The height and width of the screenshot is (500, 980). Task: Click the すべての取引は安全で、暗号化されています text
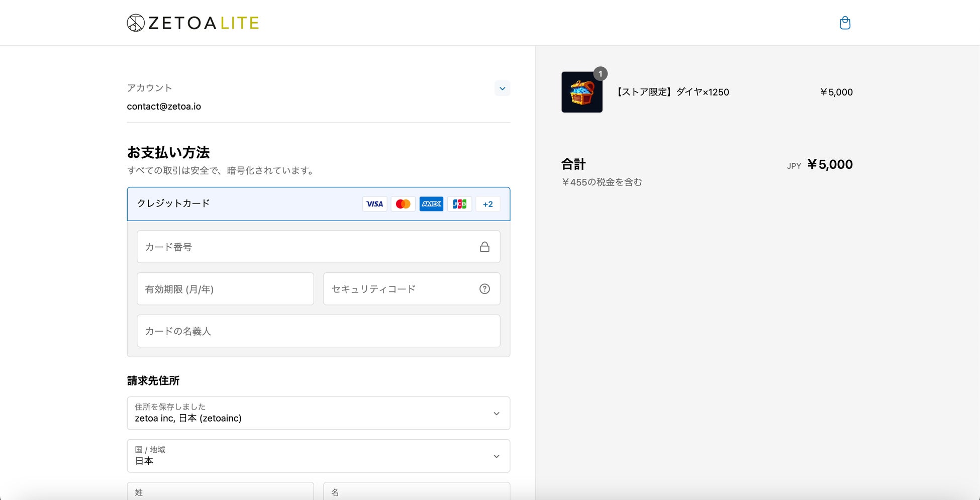[x=222, y=170]
